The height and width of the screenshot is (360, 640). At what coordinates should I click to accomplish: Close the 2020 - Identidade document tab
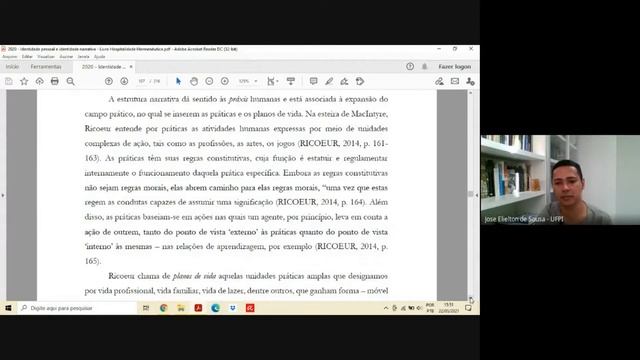[x=131, y=67]
